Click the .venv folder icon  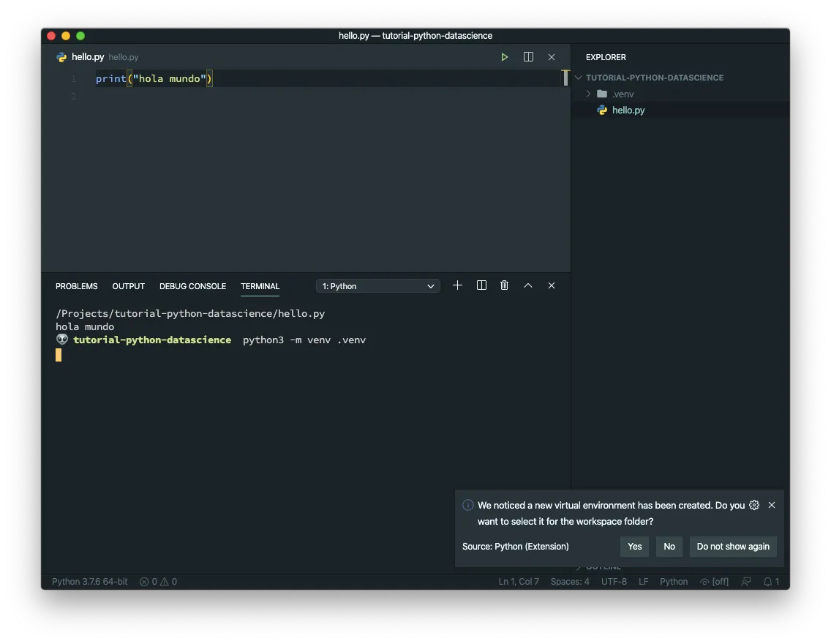click(602, 94)
